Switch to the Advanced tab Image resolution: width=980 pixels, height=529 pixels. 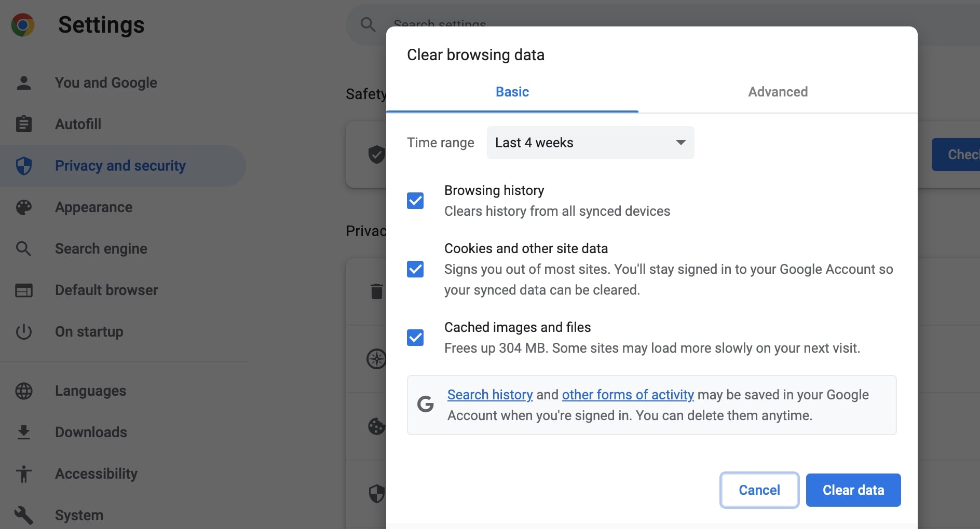tap(778, 92)
